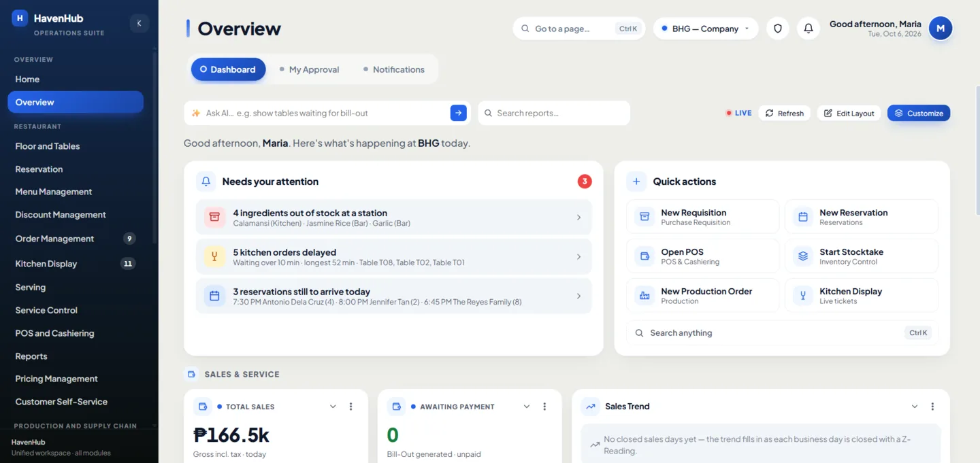Open Pricing Management in sidebar
The image size is (980, 463).
click(76, 379)
